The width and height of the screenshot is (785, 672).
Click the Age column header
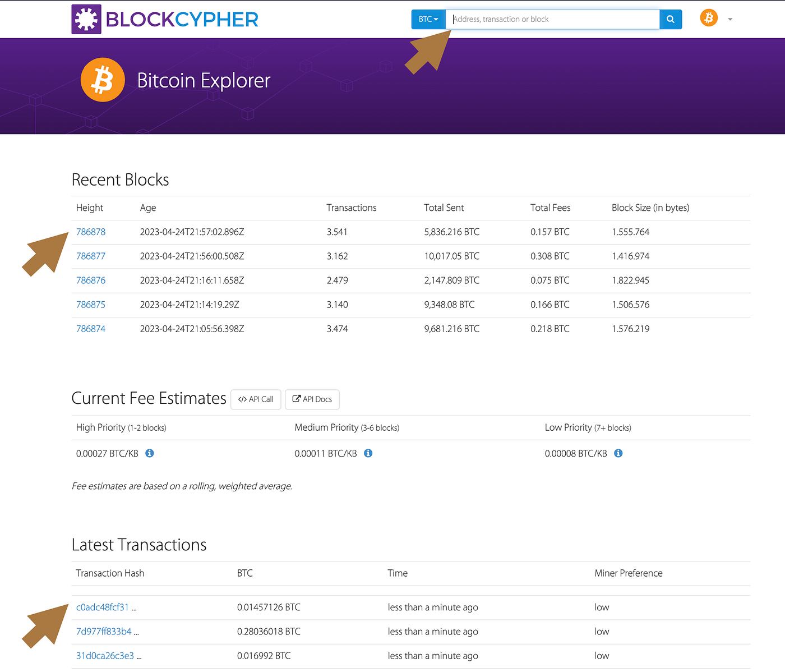point(148,208)
